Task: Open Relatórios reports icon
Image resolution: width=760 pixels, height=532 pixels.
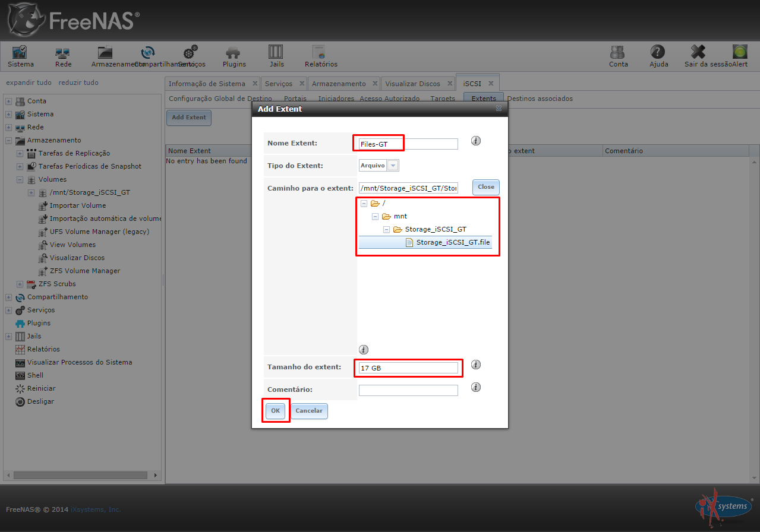Action: click(x=320, y=52)
